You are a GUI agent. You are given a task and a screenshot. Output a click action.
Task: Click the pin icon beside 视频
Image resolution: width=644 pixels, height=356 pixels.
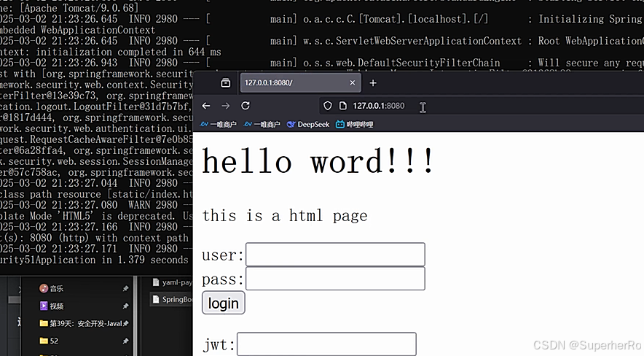pyautogui.click(x=126, y=306)
